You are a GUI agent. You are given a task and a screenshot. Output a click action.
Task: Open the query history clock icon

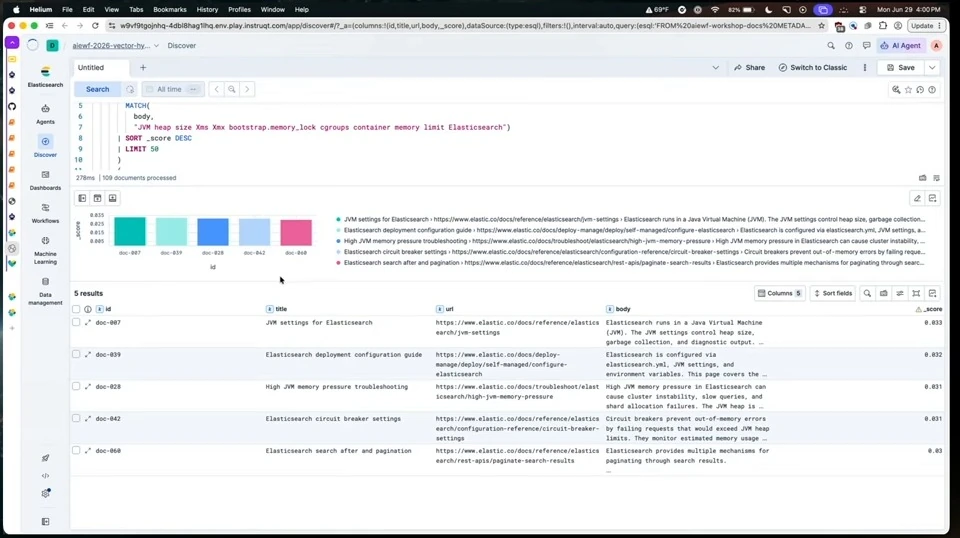(x=920, y=89)
